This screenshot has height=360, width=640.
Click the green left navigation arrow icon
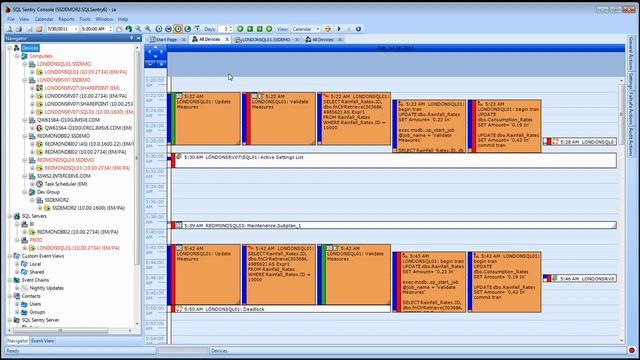240,29
